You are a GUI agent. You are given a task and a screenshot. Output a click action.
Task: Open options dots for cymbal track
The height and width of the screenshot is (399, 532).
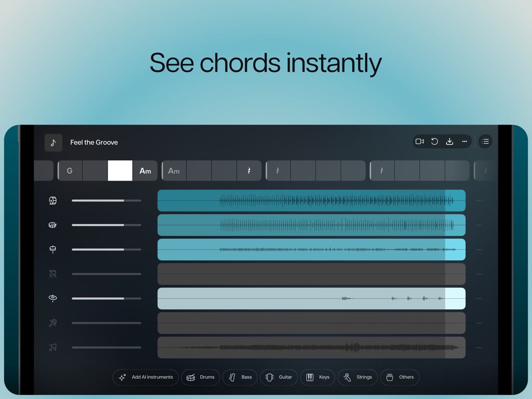(x=479, y=299)
